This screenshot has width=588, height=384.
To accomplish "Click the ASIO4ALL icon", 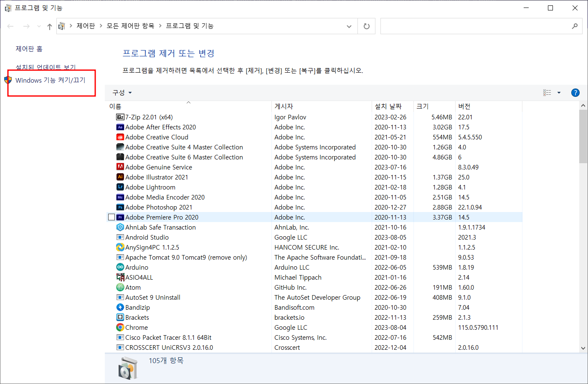I will pos(120,277).
